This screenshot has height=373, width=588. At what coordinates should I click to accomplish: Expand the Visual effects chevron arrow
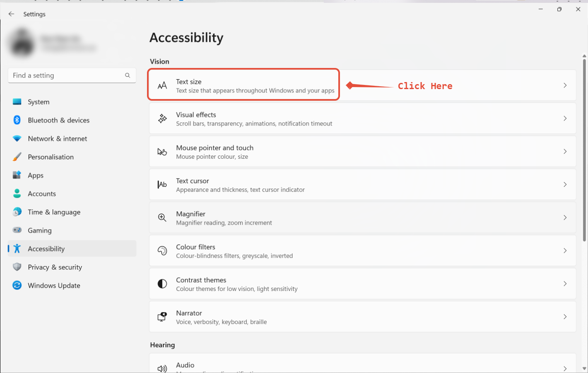565,119
